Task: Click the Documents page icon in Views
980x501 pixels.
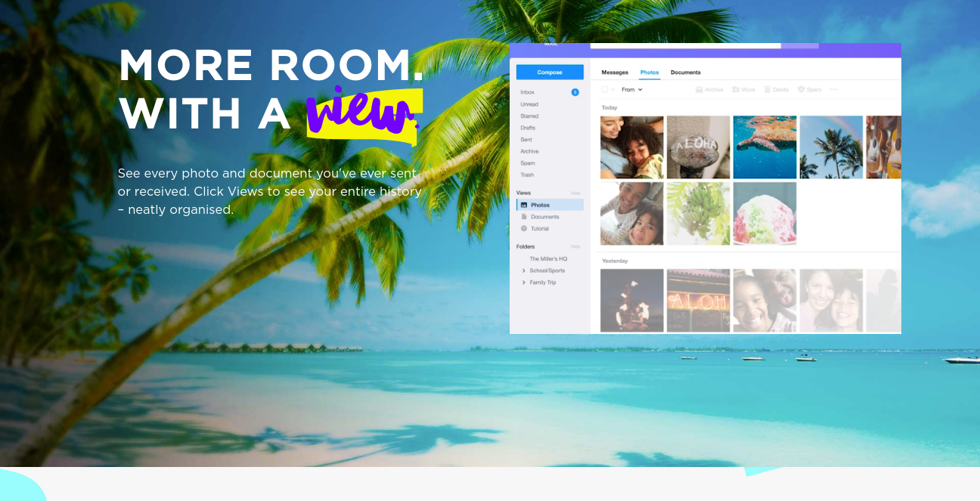Action: click(523, 217)
